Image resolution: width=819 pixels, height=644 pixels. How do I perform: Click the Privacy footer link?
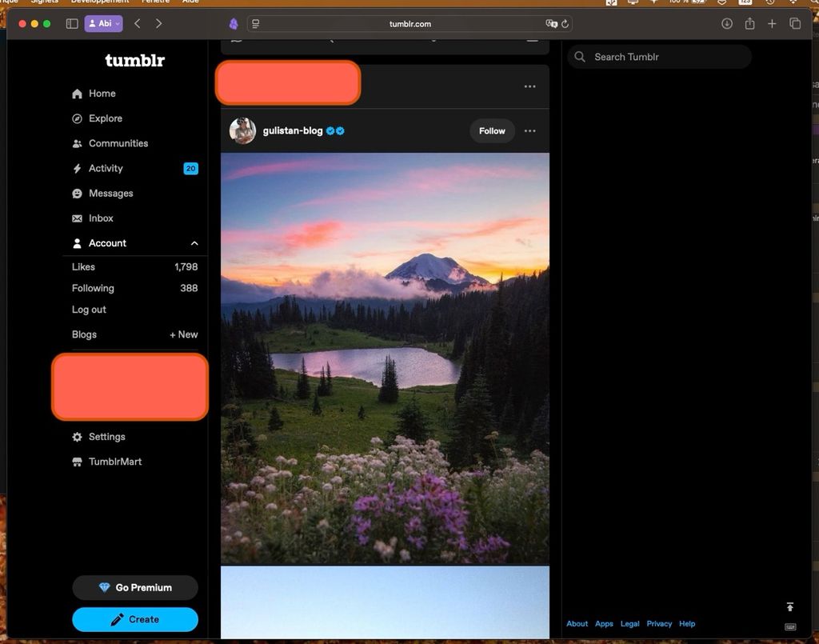659,624
